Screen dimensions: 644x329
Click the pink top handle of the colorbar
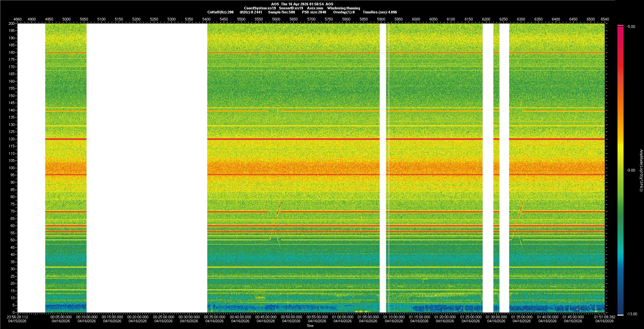point(621,26)
